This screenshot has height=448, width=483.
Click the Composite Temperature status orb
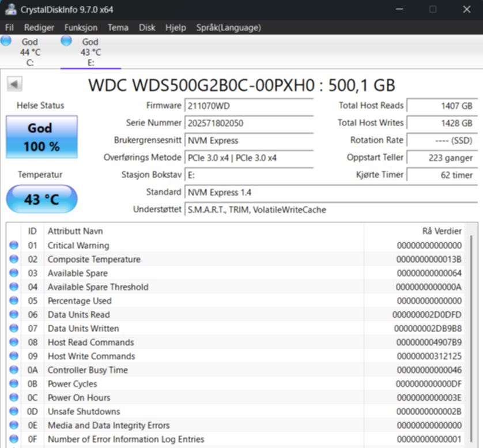[x=14, y=259]
